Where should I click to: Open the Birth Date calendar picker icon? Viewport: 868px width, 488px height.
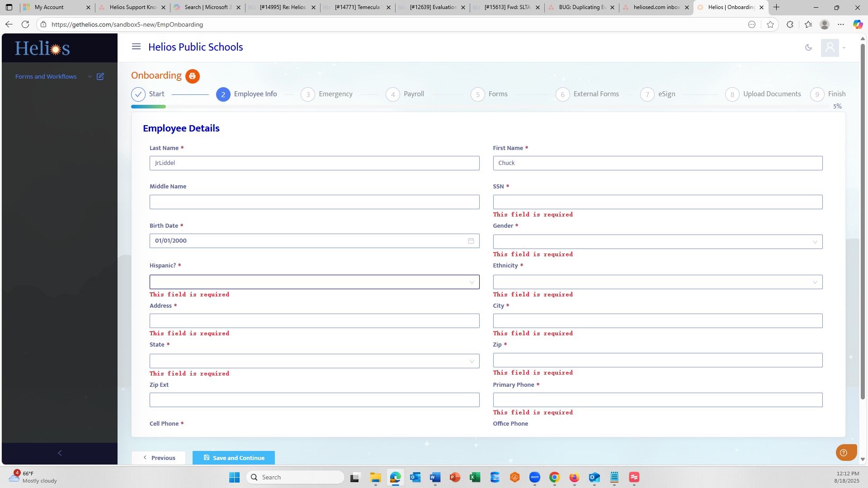[471, 241]
